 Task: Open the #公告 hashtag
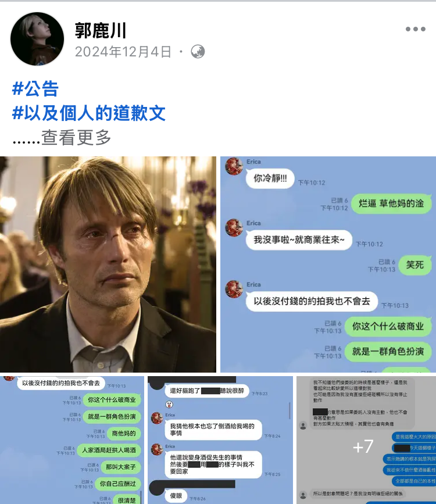click(x=35, y=89)
